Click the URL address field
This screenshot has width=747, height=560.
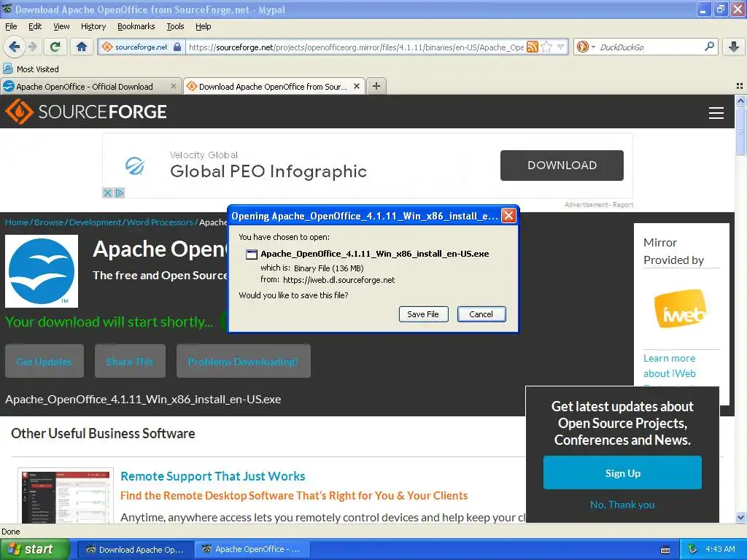[x=356, y=47]
